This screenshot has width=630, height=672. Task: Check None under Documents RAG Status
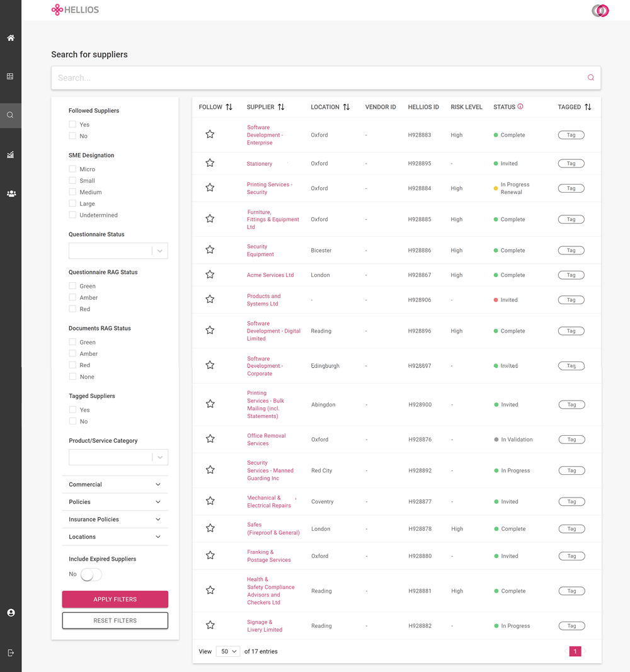click(x=72, y=376)
